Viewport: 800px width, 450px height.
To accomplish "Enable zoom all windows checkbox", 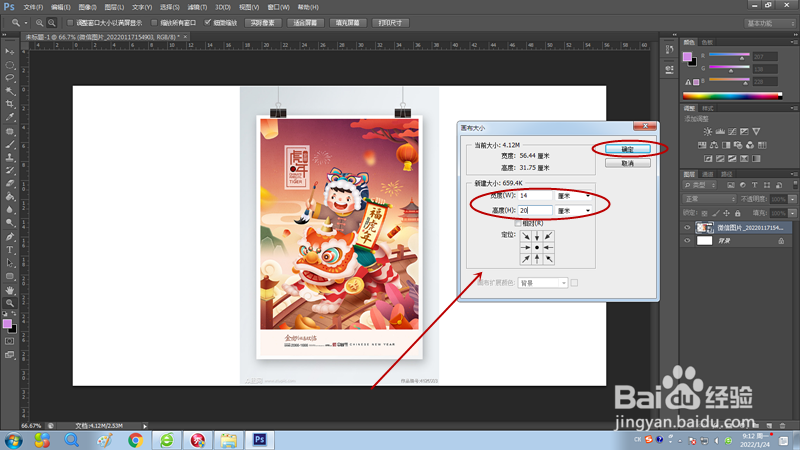I will click(154, 23).
